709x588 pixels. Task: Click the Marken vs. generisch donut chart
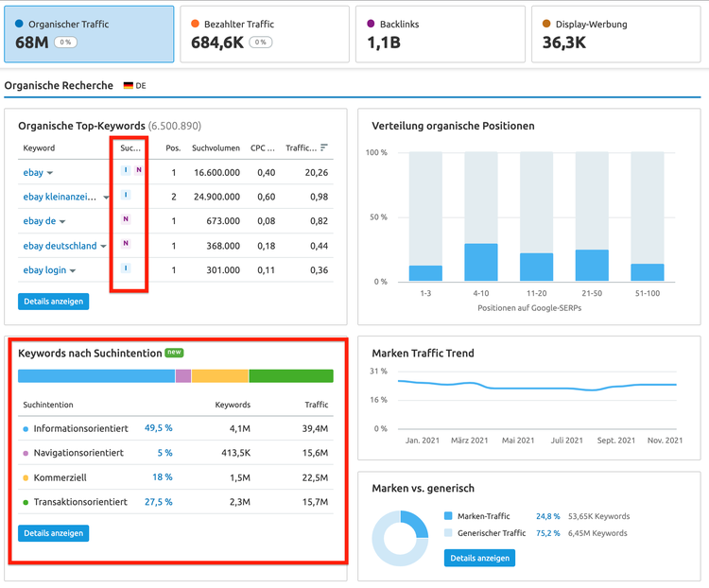pyautogui.click(x=400, y=538)
